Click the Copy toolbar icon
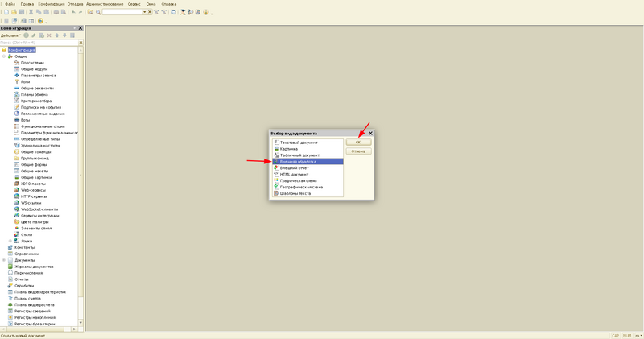644x339 pixels. click(x=39, y=12)
